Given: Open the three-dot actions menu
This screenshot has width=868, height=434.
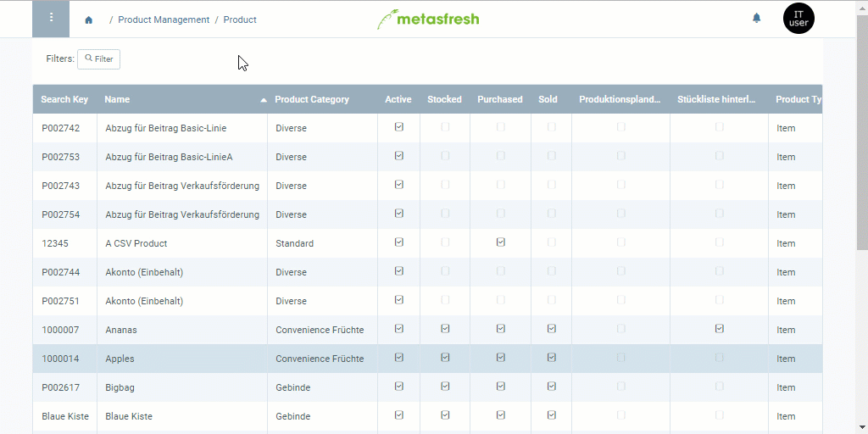Looking at the screenshot, I should click(51, 19).
